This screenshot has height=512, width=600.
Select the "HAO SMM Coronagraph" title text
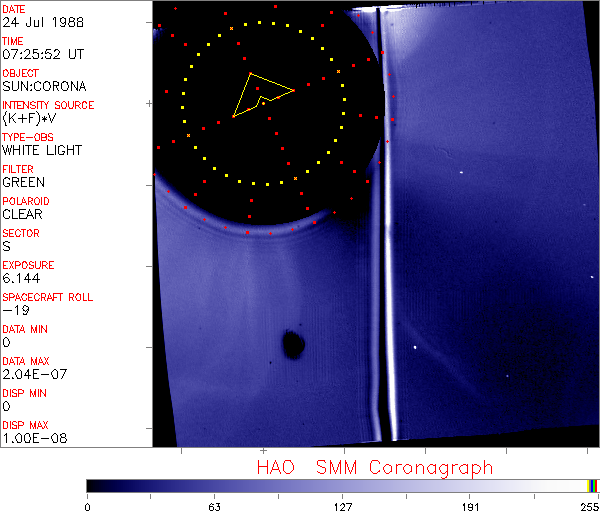pyautogui.click(x=375, y=467)
